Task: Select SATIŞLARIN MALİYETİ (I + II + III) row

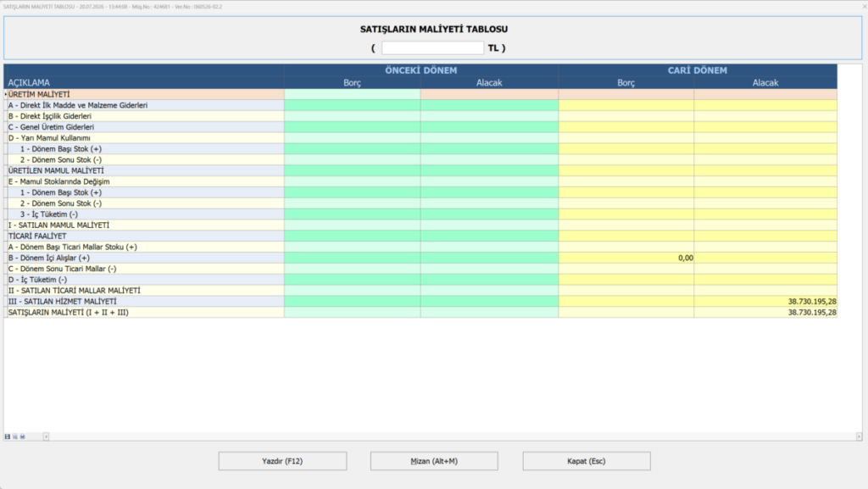Action: (420, 312)
